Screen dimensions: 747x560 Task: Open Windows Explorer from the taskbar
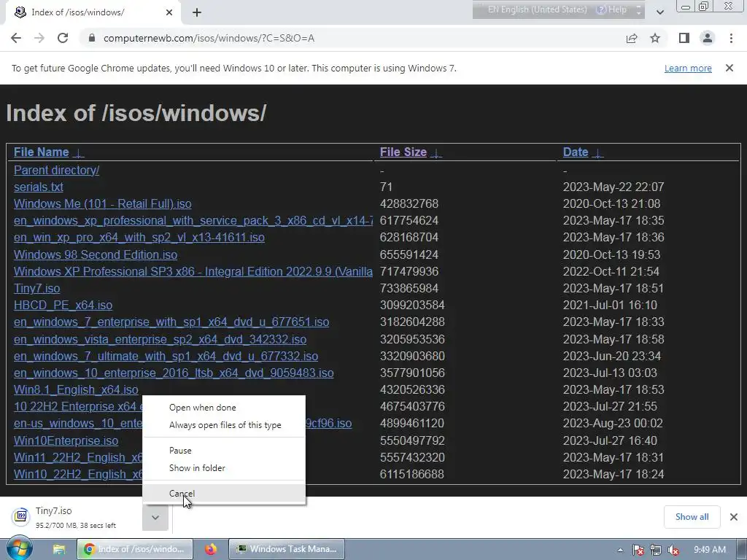point(59,550)
